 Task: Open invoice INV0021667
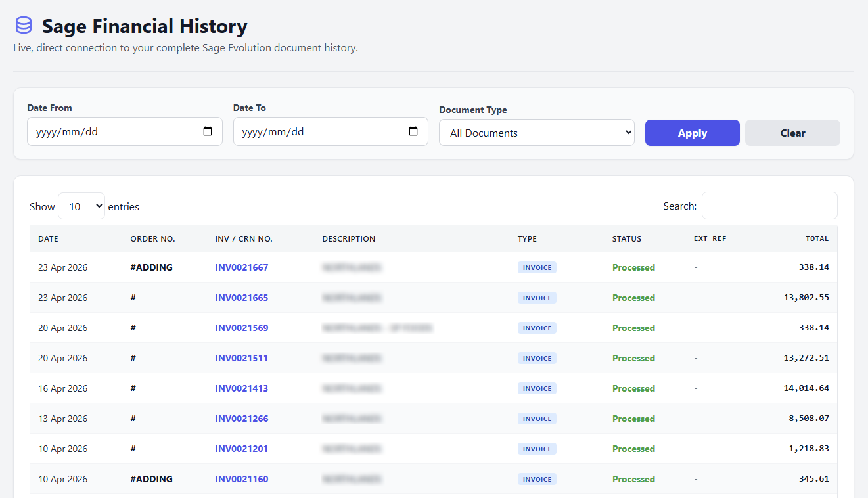click(242, 267)
